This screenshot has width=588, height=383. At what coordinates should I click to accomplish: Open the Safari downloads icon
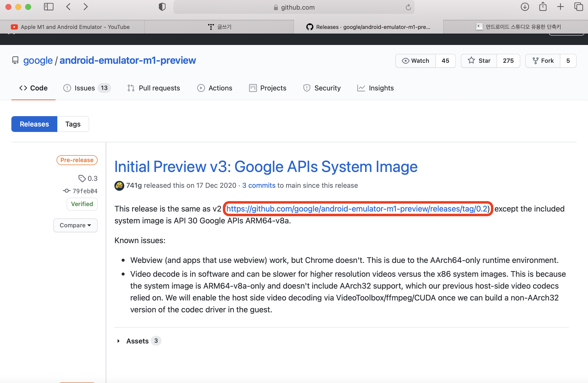525,7
